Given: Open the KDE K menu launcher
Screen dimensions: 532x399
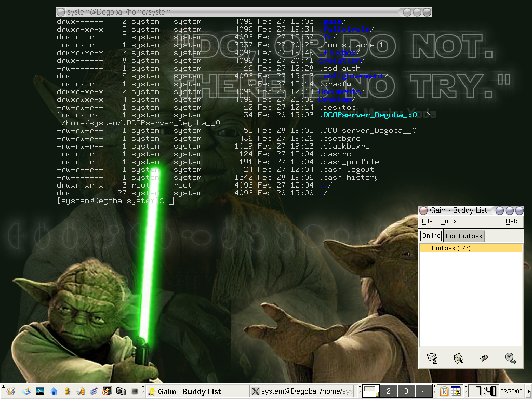Looking at the screenshot, I should [10, 391].
